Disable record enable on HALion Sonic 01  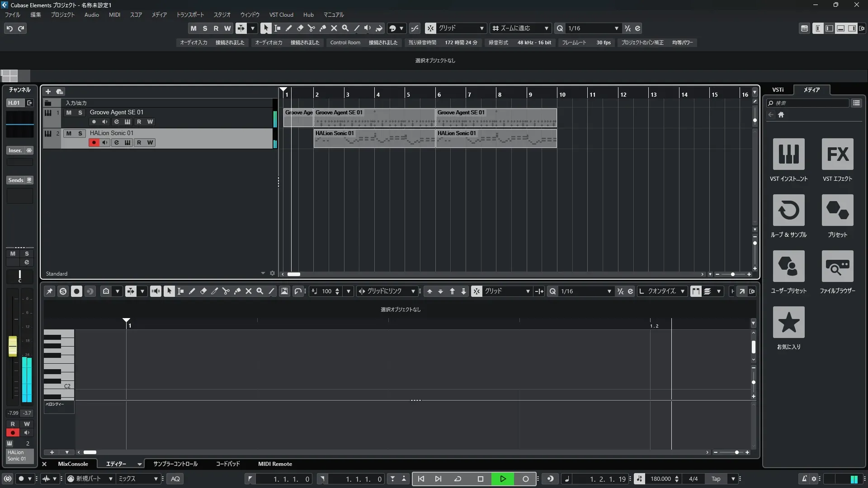94,142
